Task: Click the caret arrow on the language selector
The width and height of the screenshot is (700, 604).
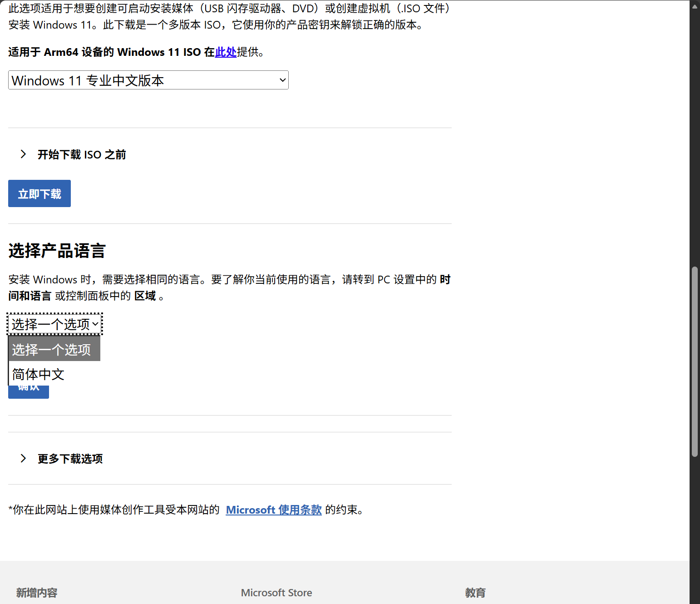Action: pos(95,324)
